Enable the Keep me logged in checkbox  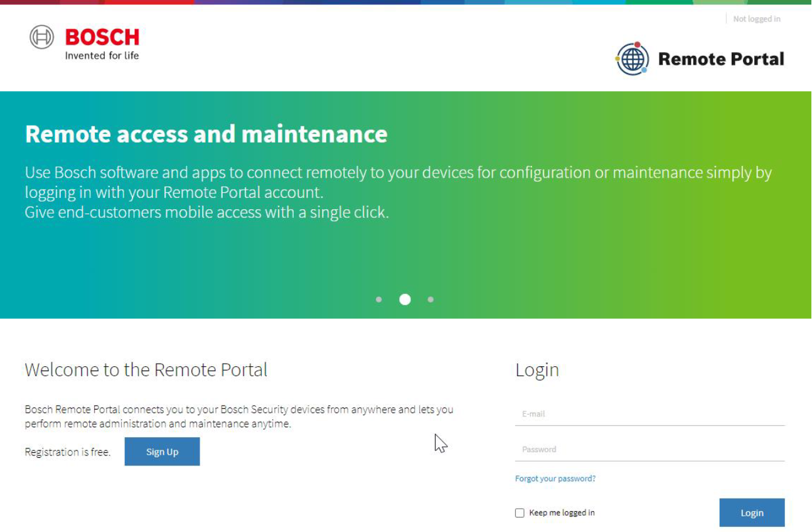click(520, 513)
